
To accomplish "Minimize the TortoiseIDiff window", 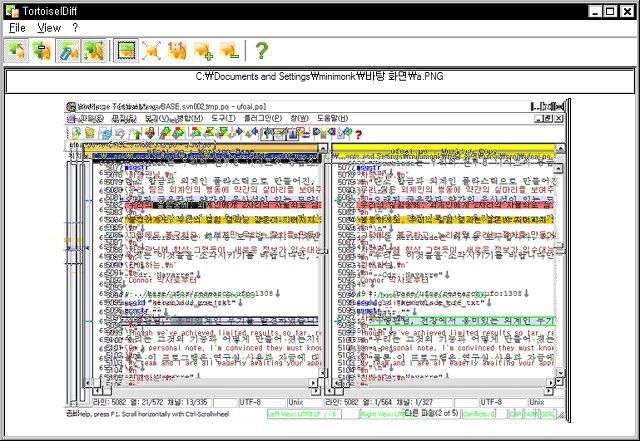I will point(594,11).
